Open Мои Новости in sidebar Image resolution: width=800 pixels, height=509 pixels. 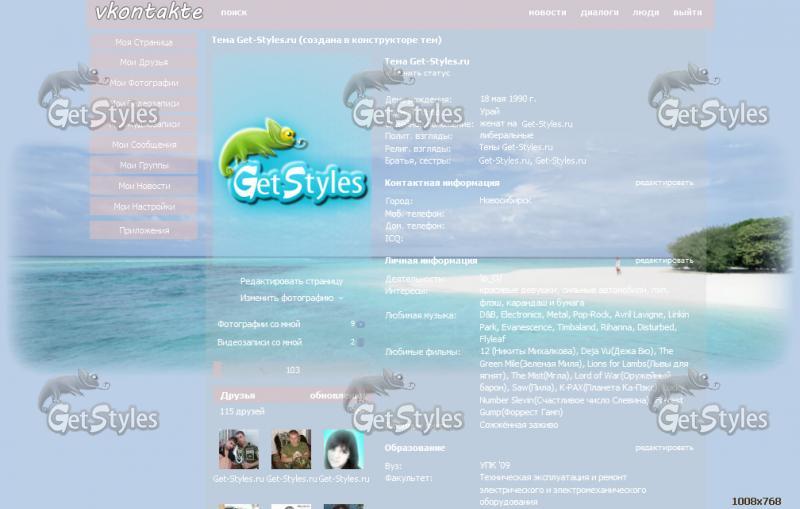(144, 186)
